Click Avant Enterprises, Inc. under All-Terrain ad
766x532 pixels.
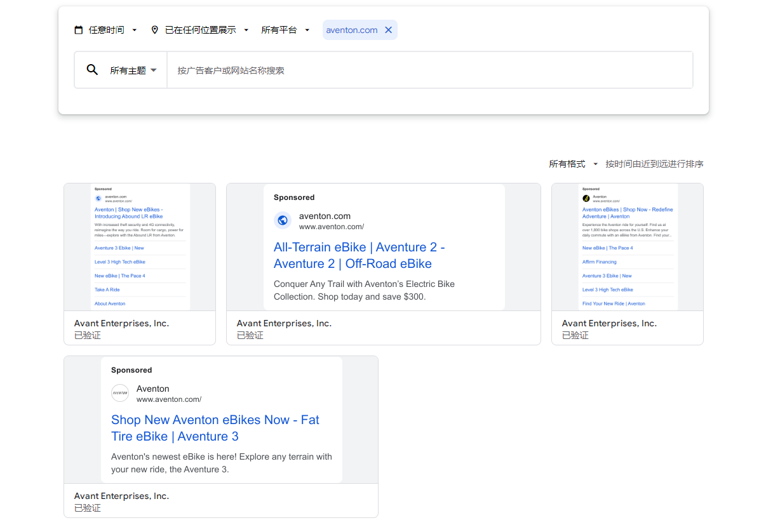click(x=284, y=323)
